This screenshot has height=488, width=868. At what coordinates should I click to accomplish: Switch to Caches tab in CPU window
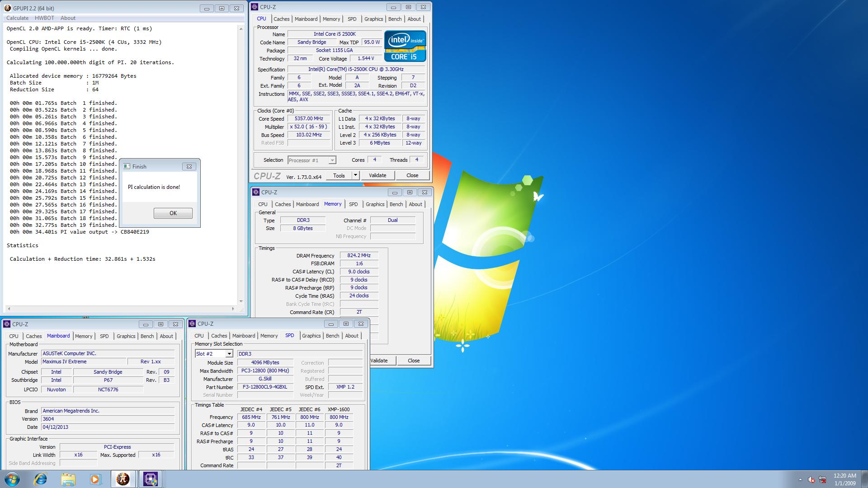pyautogui.click(x=281, y=19)
